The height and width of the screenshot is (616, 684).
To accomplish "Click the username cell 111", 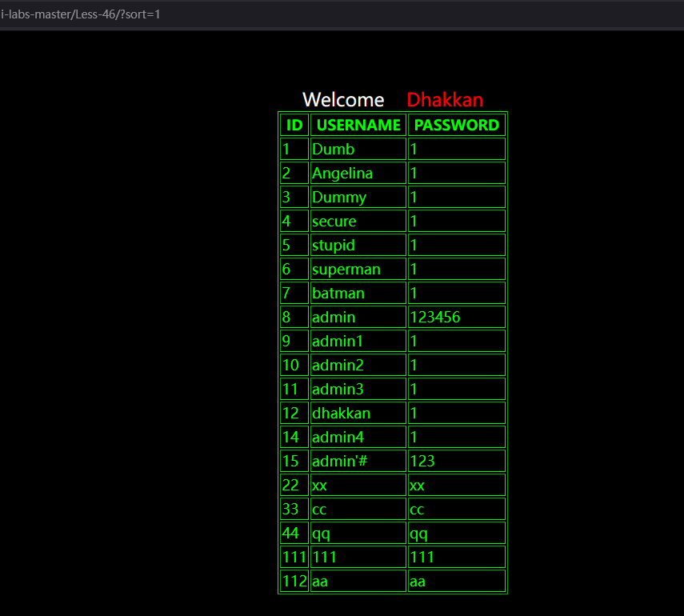I will point(358,557).
